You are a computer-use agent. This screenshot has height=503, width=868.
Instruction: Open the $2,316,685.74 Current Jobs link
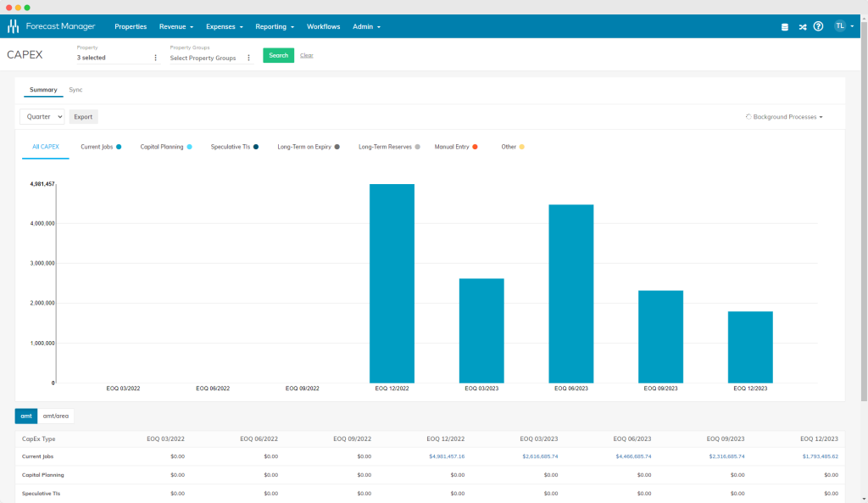(726, 456)
